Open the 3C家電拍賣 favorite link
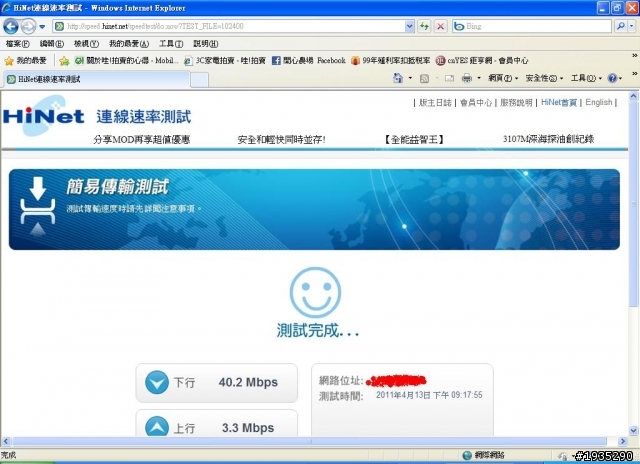 [x=225, y=61]
